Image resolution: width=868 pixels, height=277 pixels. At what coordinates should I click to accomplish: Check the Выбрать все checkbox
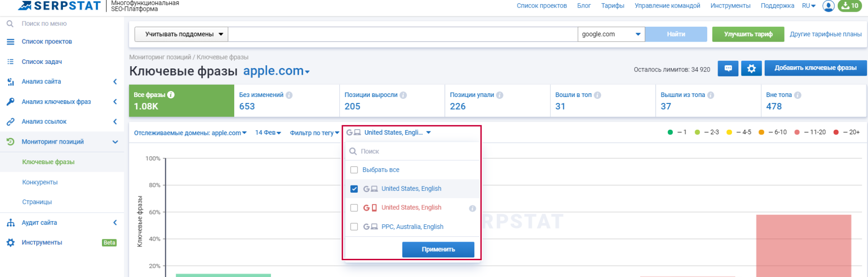354,170
